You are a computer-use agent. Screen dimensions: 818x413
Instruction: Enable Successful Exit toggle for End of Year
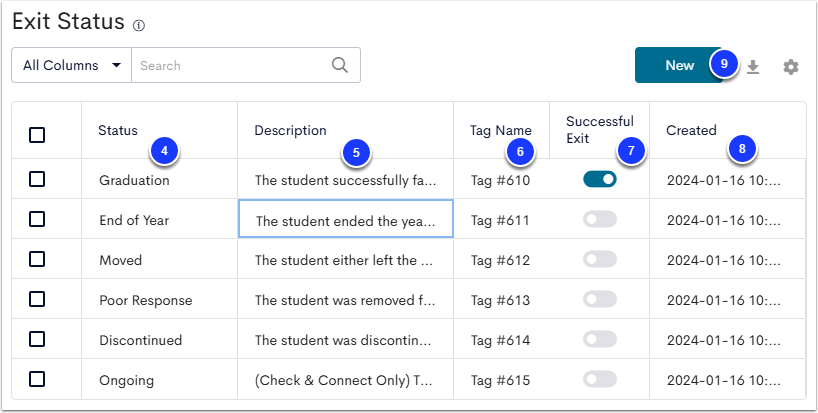[x=600, y=220]
